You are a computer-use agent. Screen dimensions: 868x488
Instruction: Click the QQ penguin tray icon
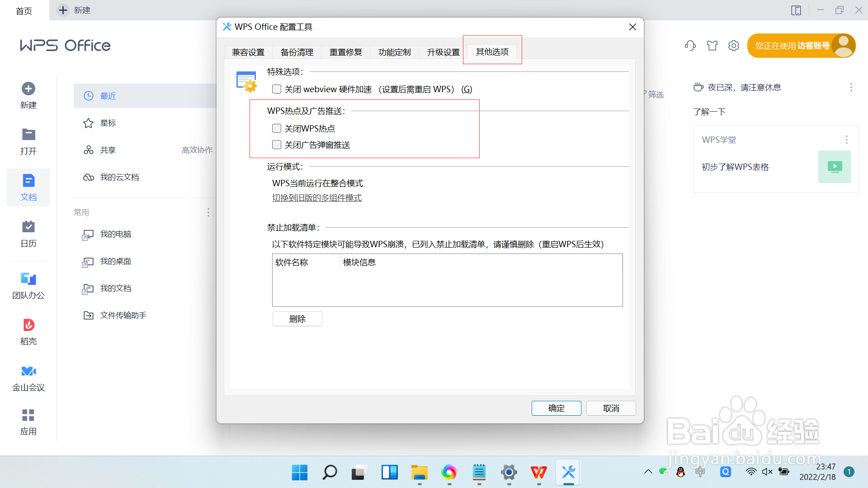[x=680, y=472]
